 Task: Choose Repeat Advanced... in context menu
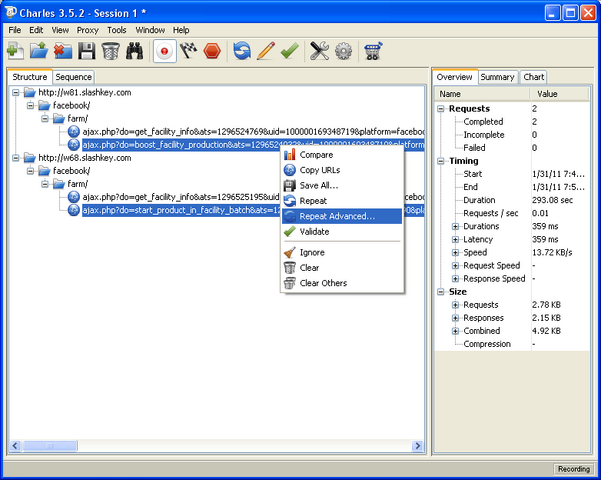click(x=342, y=216)
